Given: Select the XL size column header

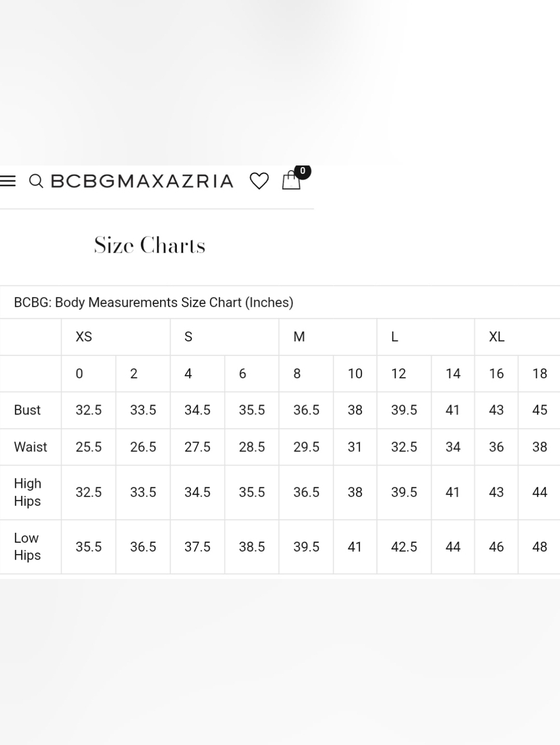Looking at the screenshot, I should click(x=497, y=337).
